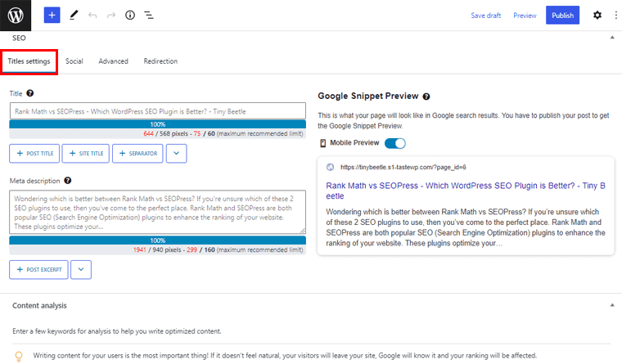Switch to the Social tab
Image resolution: width=622 pixels, height=364 pixels.
pos(74,61)
